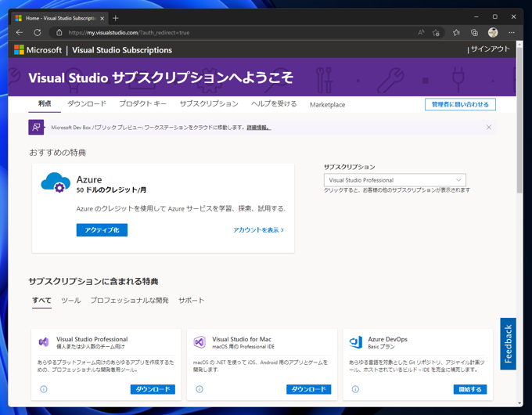Reload the page with the refresh icon
Image resolution: width=532 pixels, height=415 pixels.
[x=37, y=33]
